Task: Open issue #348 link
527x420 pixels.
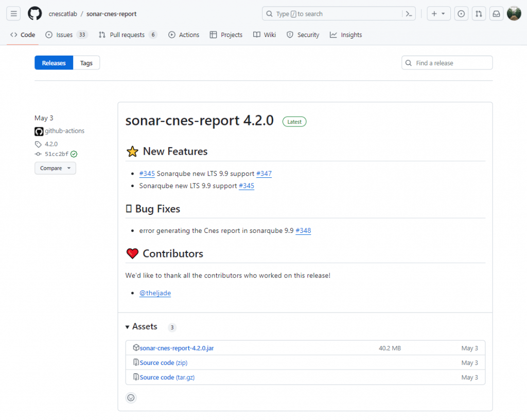Action: [303, 231]
